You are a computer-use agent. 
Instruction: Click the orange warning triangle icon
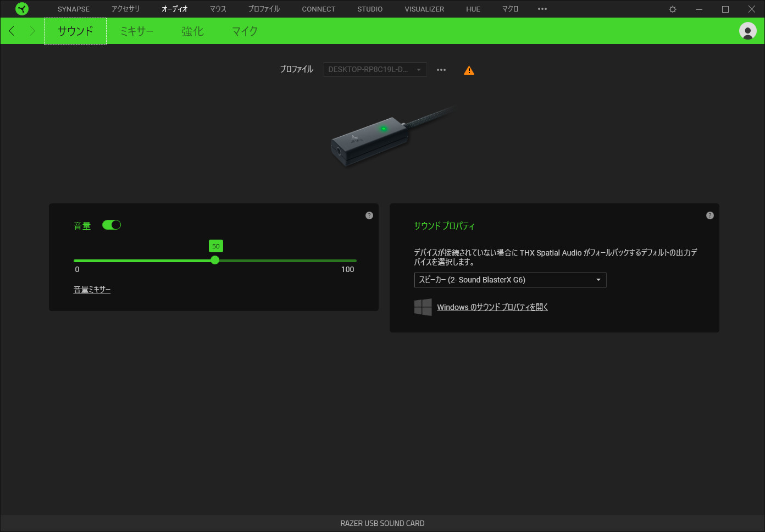(469, 70)
